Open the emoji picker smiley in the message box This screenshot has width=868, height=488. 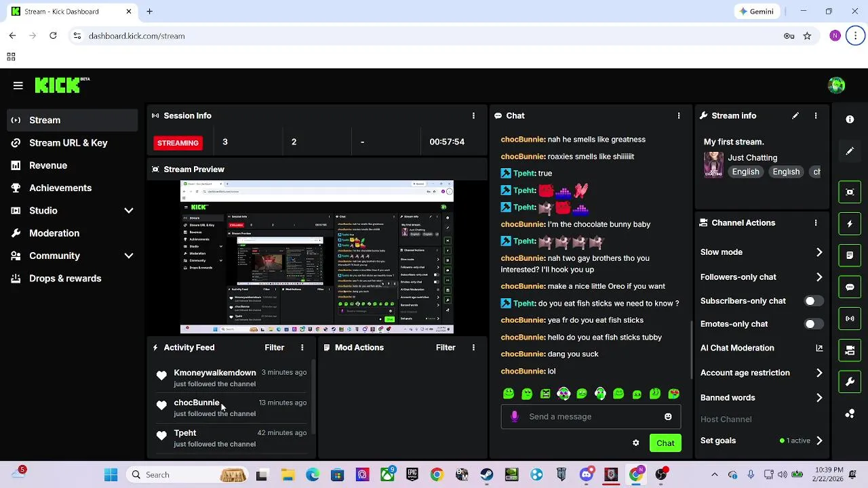coord(668,417)
